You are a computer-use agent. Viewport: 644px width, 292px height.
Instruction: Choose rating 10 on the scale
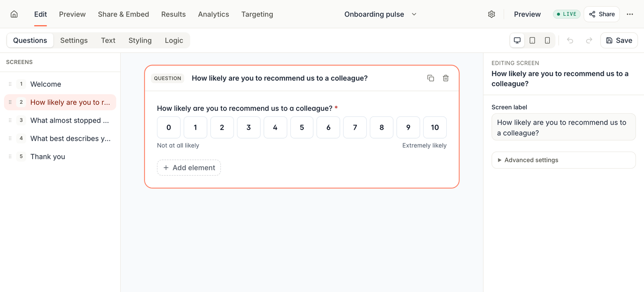(x=435, y=127)
